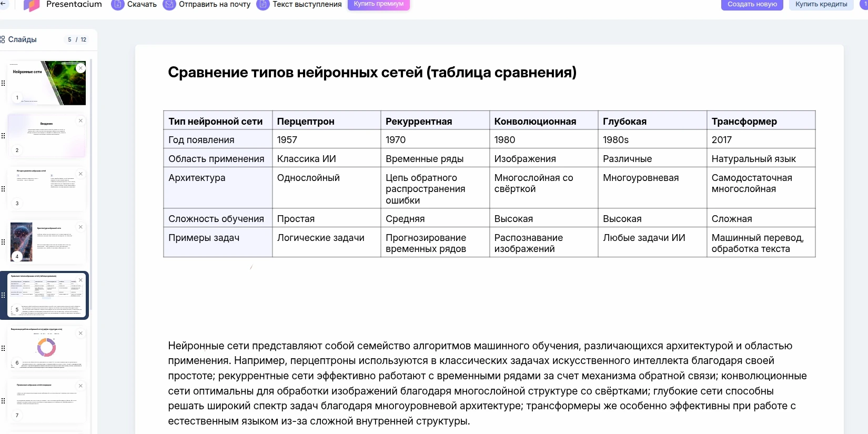Screen dimensions: 868x434
Task: Click the document icon beside Текст выступления
Action: pyautogui.click(x=263, y=5)
